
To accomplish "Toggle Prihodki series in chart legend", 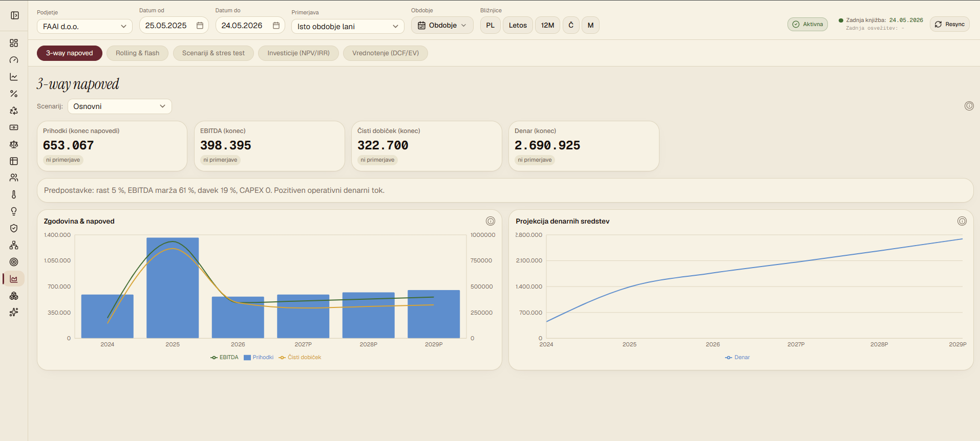I will [259, 358].
